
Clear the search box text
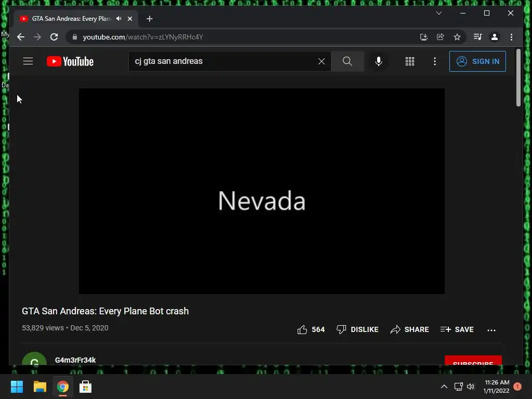pos(321,61)
